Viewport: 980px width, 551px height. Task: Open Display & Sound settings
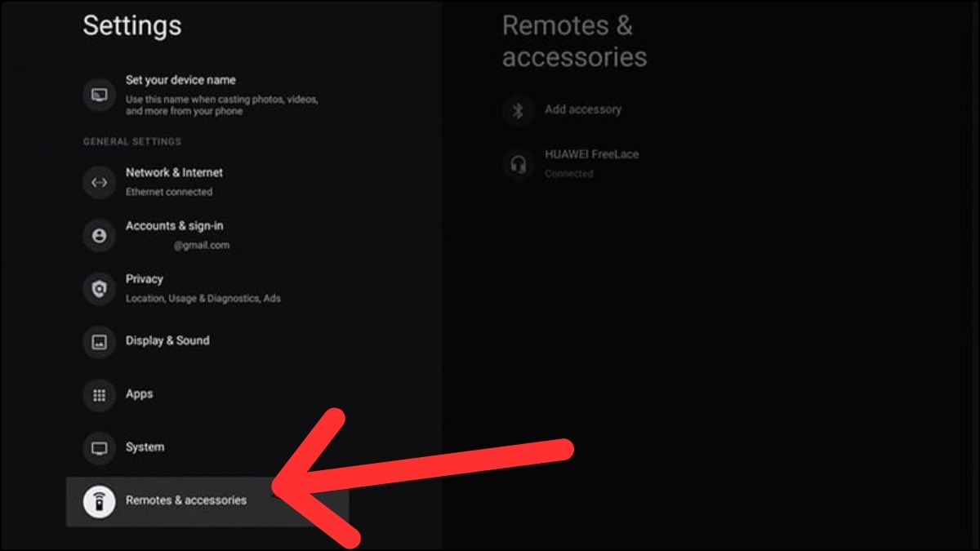pyautogui.click(x=167, y=341)
